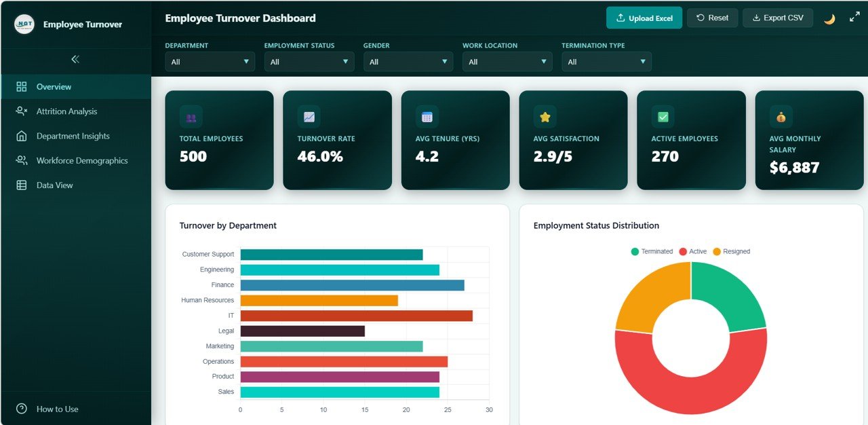Collapse the sidebar using the double-chevron

pyautogui.click(x=77, y=60)
